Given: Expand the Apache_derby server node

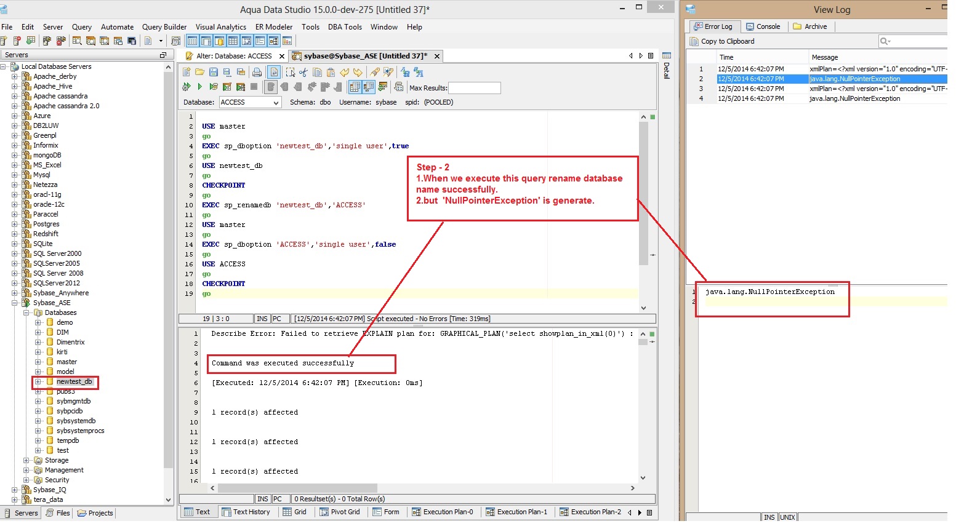Looking at the screenshot, I should [14, 76].
